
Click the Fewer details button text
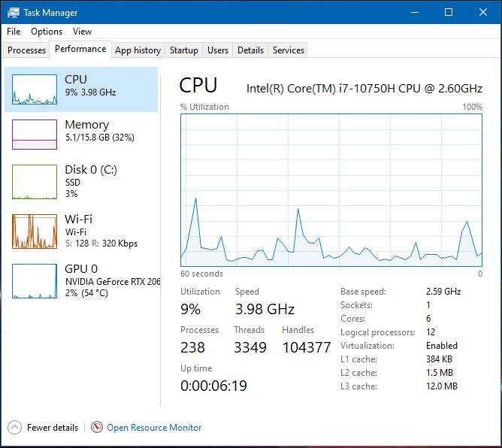pyautogui.click(x=53, y=428)
